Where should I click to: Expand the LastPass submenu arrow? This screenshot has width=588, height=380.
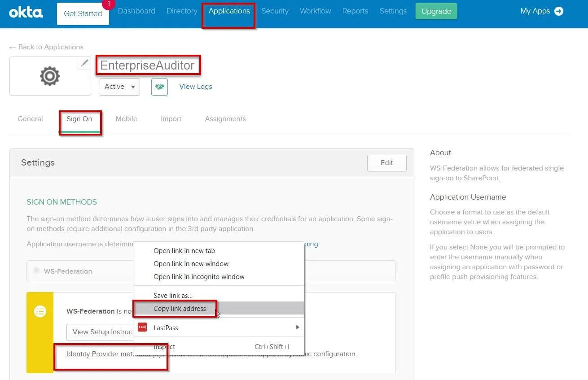click(x=297, y=328)
